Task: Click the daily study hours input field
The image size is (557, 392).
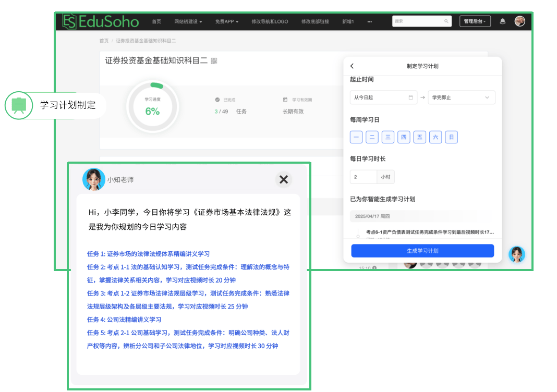Action: tap(364, 177)
